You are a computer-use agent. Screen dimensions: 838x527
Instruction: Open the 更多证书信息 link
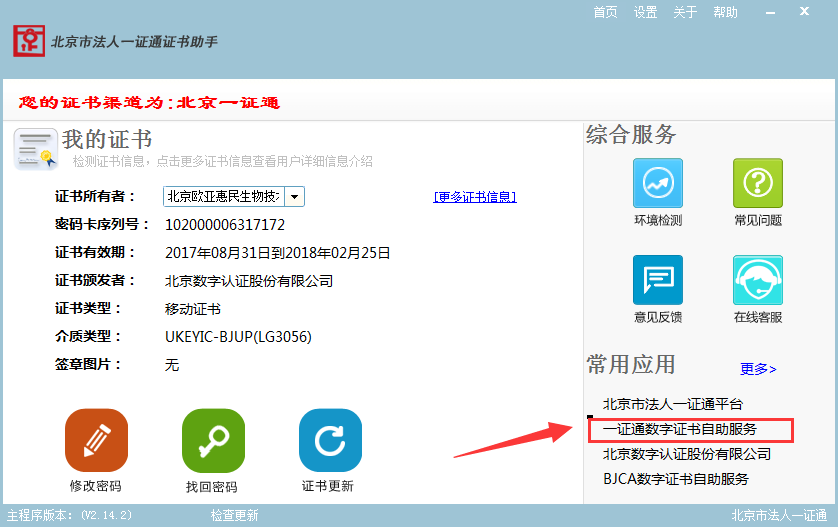point(475,197)
